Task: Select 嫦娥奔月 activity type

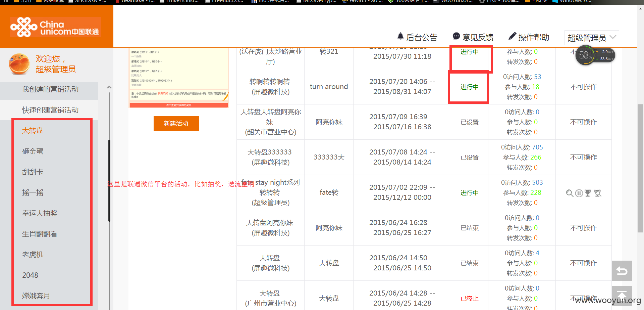Action: coord(36,296)
